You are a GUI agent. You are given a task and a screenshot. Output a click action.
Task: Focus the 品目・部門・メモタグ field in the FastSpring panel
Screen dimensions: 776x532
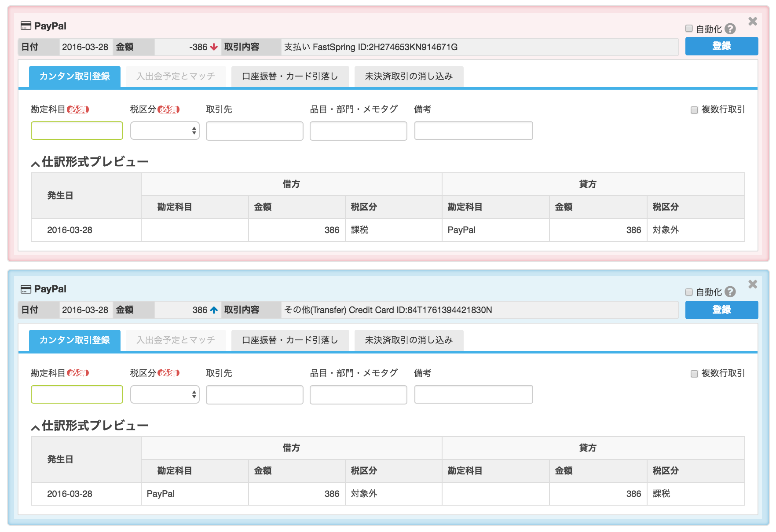point(359,131)
